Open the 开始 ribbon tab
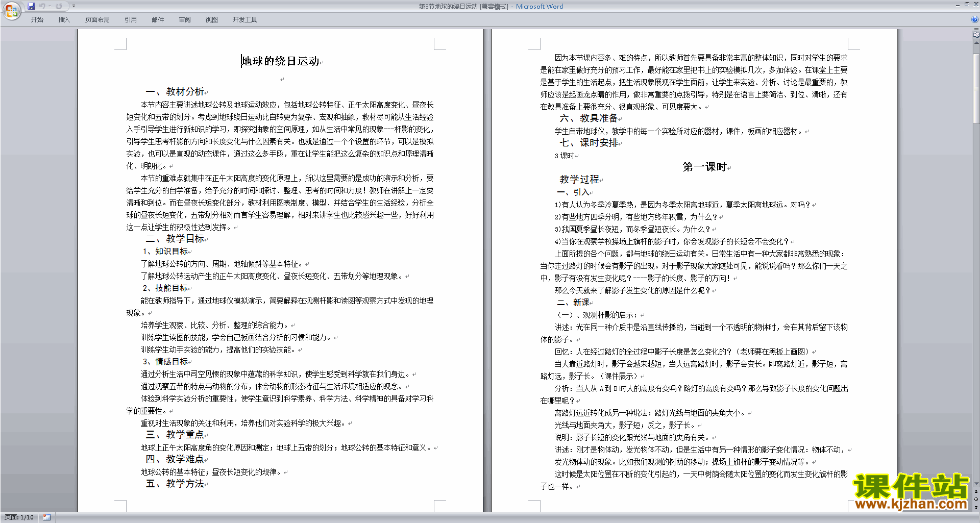980x523 pixels. pos(37,20)
